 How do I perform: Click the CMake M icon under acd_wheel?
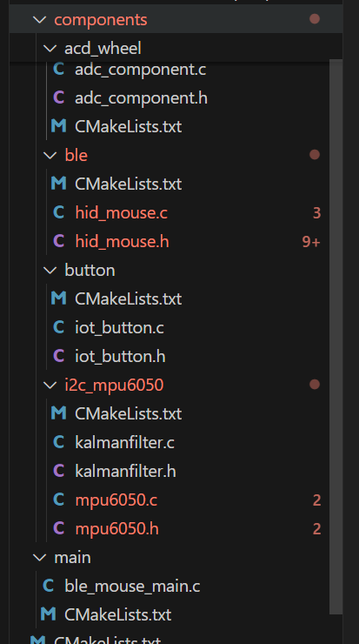click(58, 126)
